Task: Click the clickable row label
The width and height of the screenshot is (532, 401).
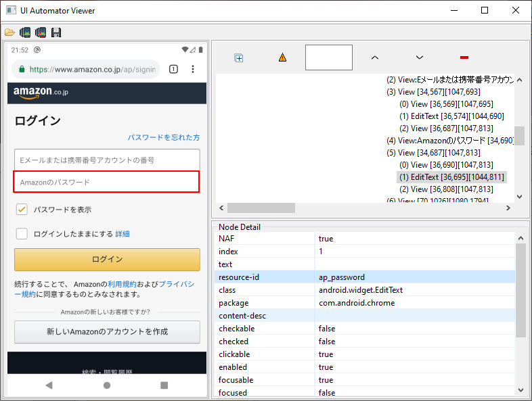Action: [234, 354]
